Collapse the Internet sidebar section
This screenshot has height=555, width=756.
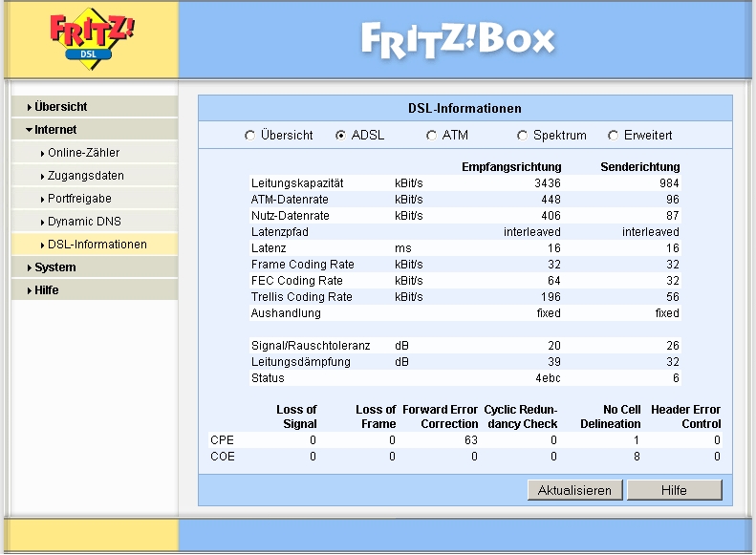point(95,130)
